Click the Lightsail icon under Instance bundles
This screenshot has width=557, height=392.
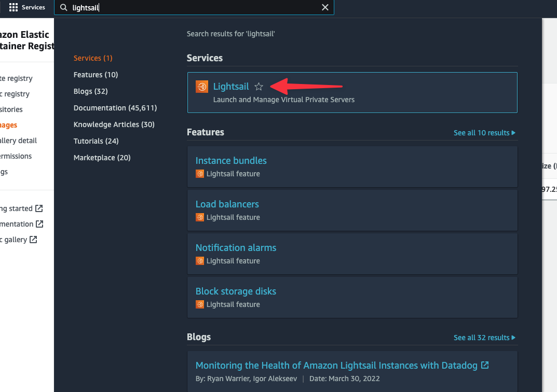click(200, 174)
